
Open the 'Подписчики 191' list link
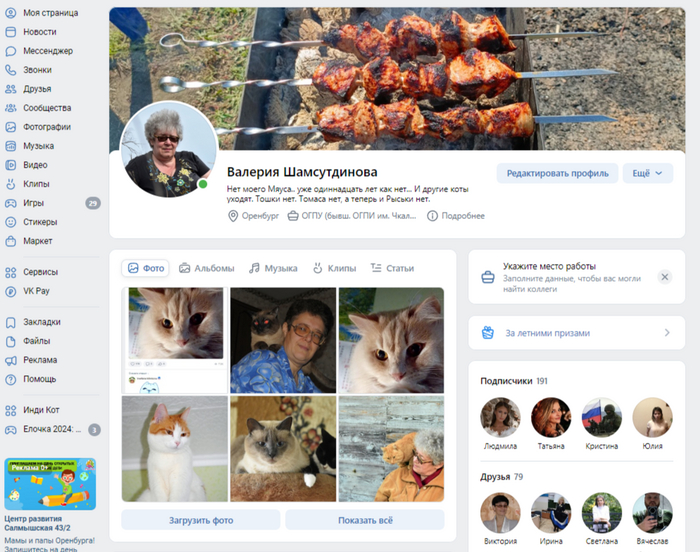[514, 381]
